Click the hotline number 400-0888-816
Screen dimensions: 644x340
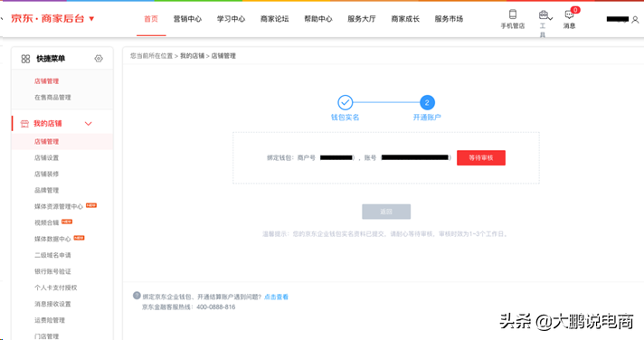(215, 307)
